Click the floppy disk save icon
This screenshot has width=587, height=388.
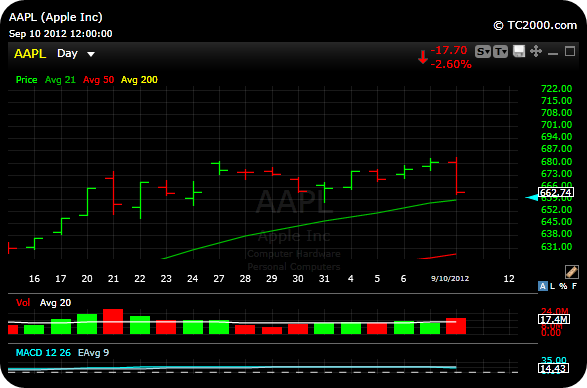518,51
